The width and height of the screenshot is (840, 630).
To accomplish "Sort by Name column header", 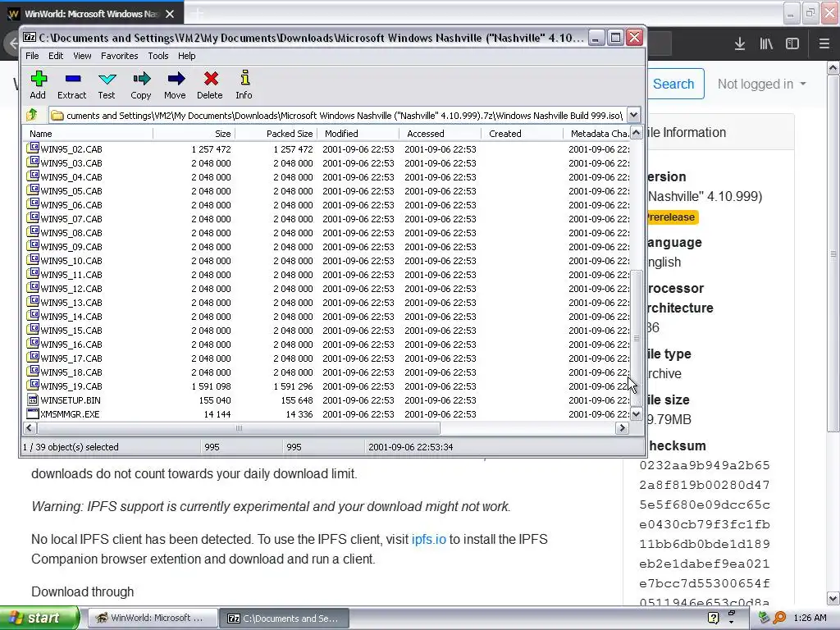I will (x=88, y=134).
